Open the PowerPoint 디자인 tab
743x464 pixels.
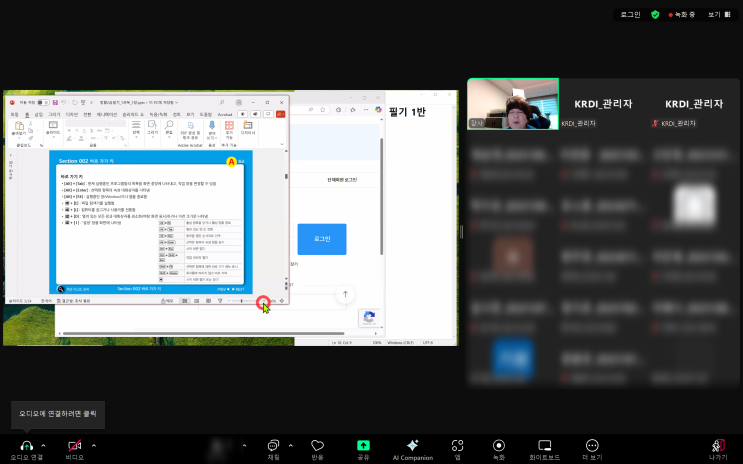coord(72,114)
